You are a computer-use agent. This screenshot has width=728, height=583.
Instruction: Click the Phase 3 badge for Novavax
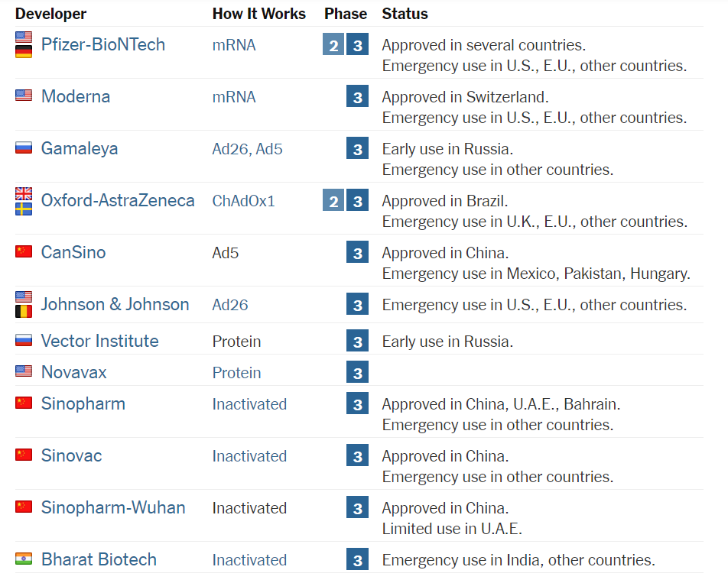click(357, 373)
